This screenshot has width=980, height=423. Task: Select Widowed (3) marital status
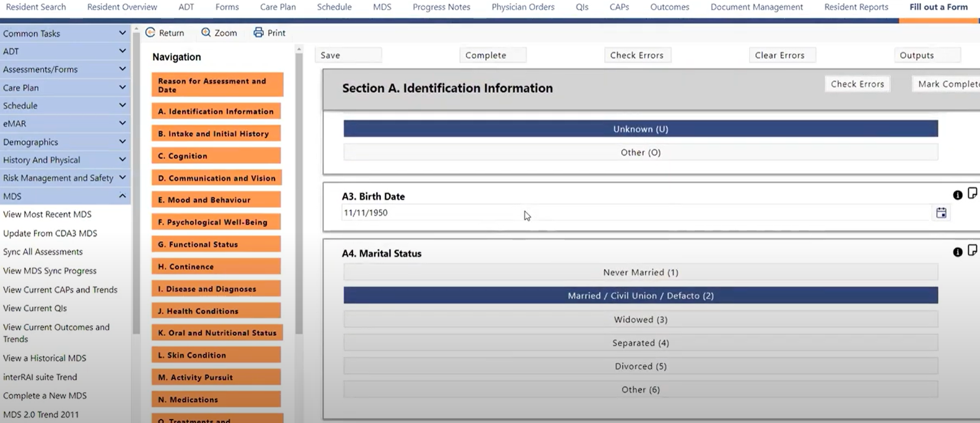pos(640,319)
